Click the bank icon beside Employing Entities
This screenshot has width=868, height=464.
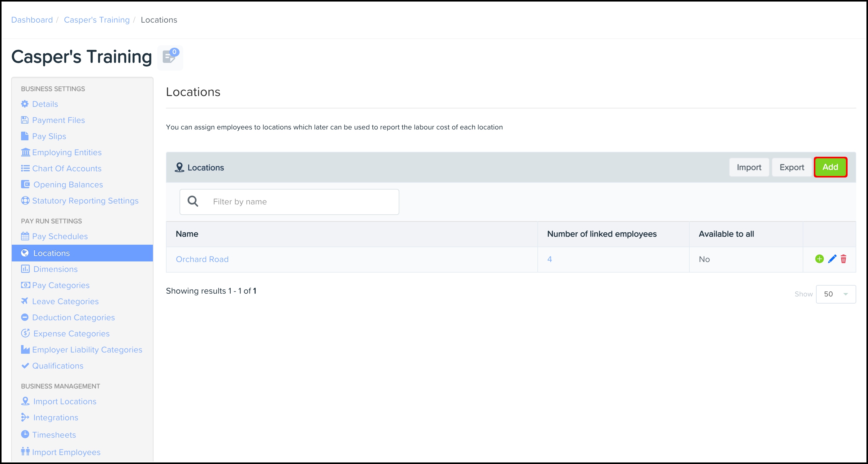pos(25,152)
